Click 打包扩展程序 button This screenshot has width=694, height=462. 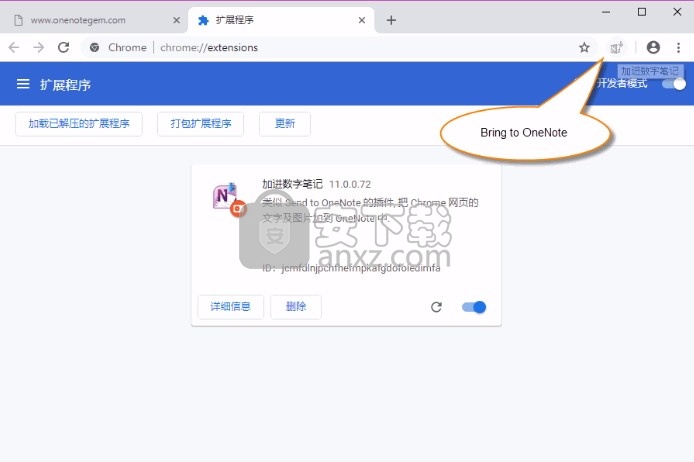[x=200, y=124]
